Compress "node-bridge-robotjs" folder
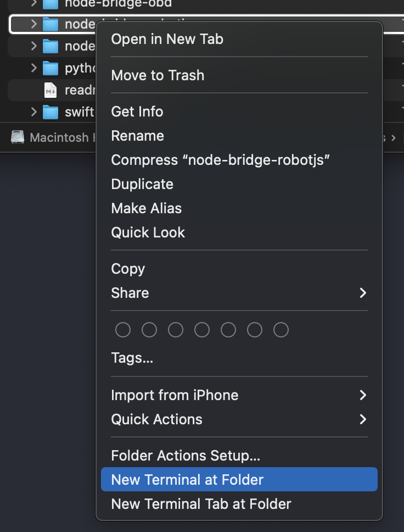This screenshot has width=404, height=532. pos(220,160)
